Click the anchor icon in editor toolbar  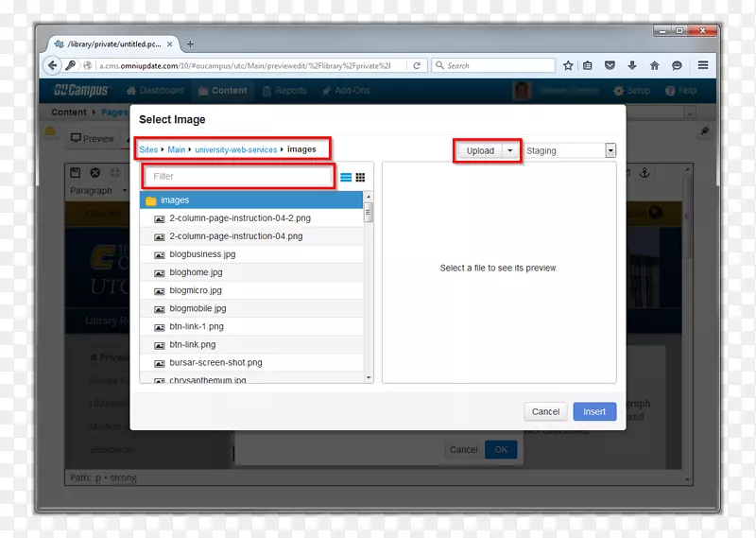644,173
